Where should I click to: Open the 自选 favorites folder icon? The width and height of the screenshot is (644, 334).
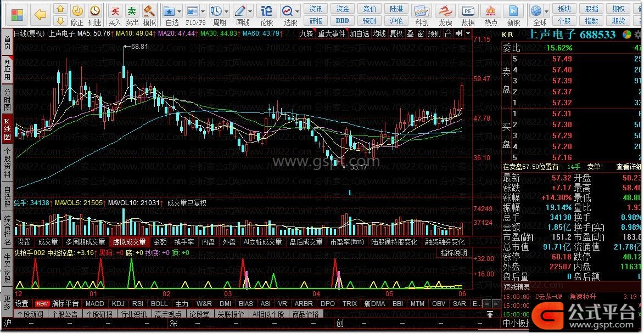[169, 11]
